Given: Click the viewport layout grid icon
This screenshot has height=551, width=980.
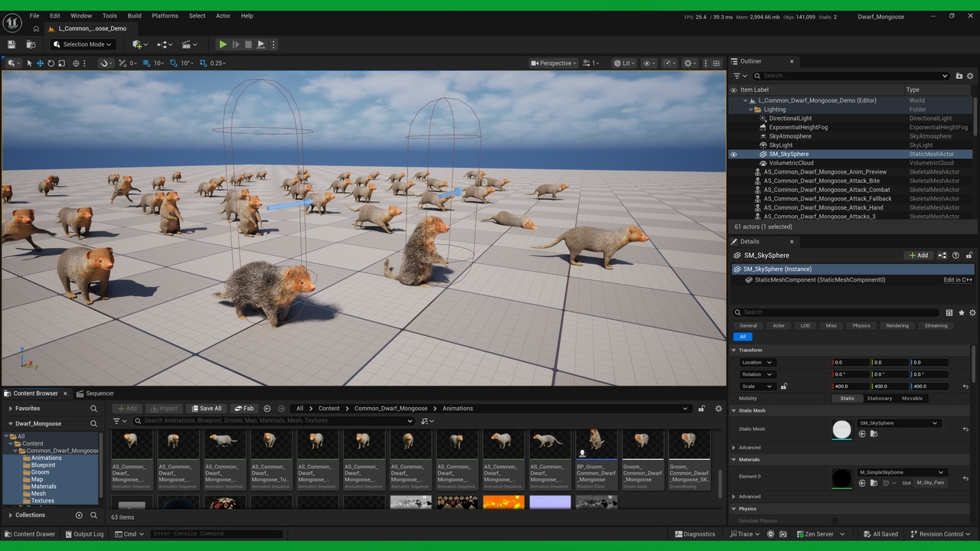Looking at the screenshot, I should click(717, 63).
